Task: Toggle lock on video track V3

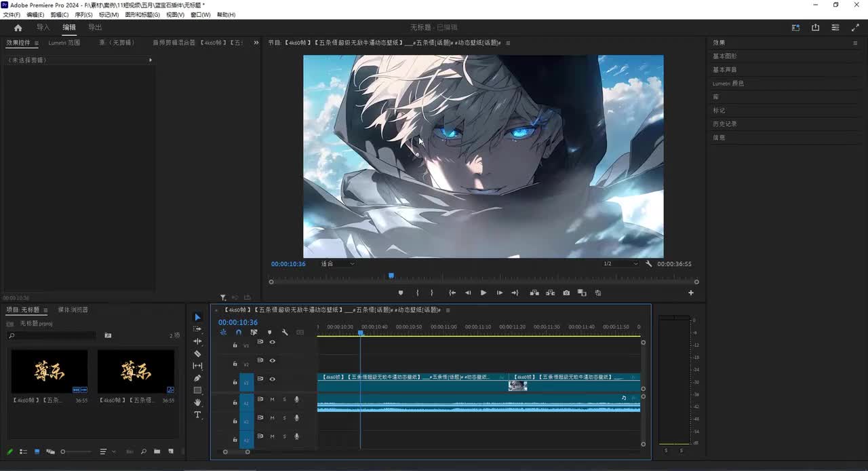Action: tap(235, 345)
